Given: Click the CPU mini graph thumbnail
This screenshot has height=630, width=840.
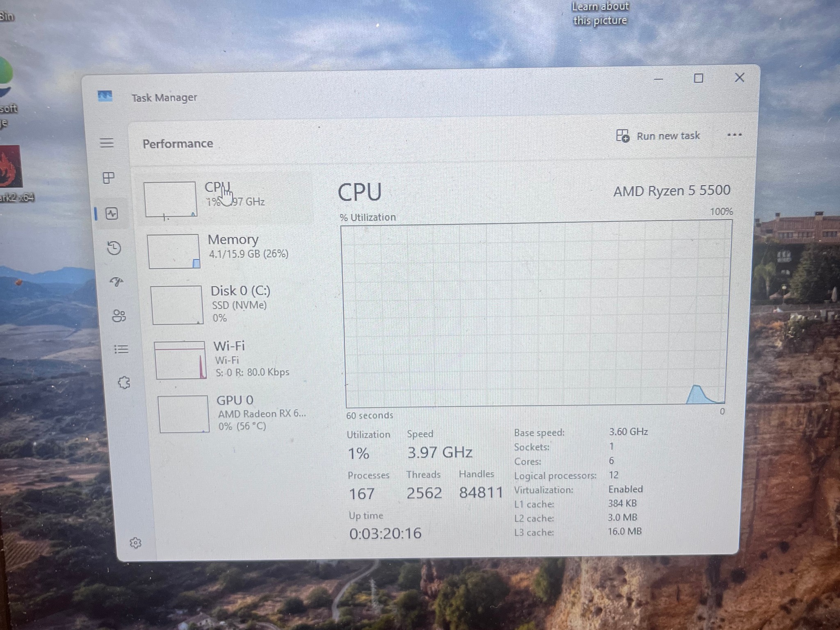Looking at the screenshot, I should coord(170,199).
